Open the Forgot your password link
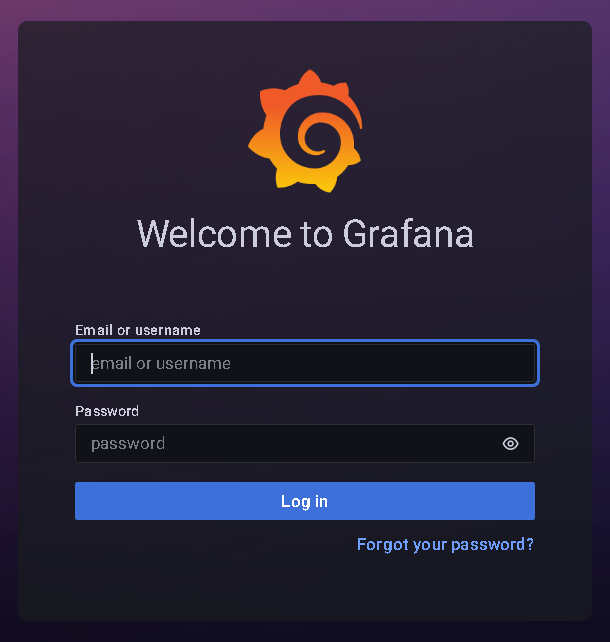The width and height of the screenshot is (610, 642). click(445, 545)
